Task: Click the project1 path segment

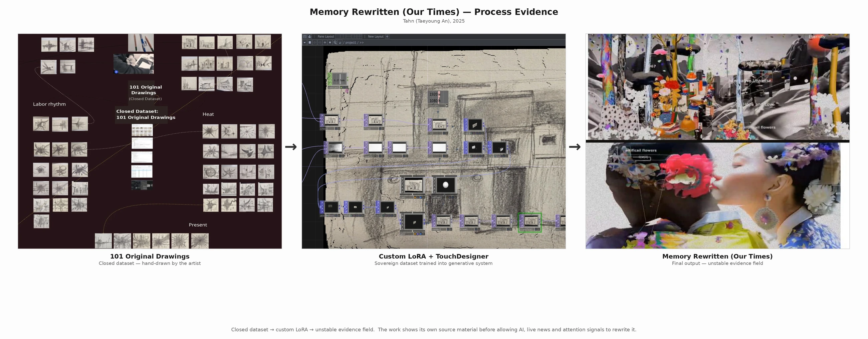Action: pyautogui.click(x=351, y=43)
